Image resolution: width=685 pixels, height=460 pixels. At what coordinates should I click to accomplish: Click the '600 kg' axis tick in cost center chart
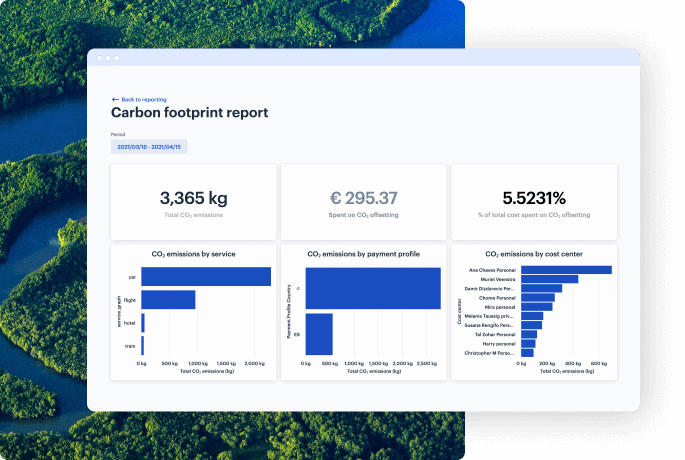(x=599, y=363)
